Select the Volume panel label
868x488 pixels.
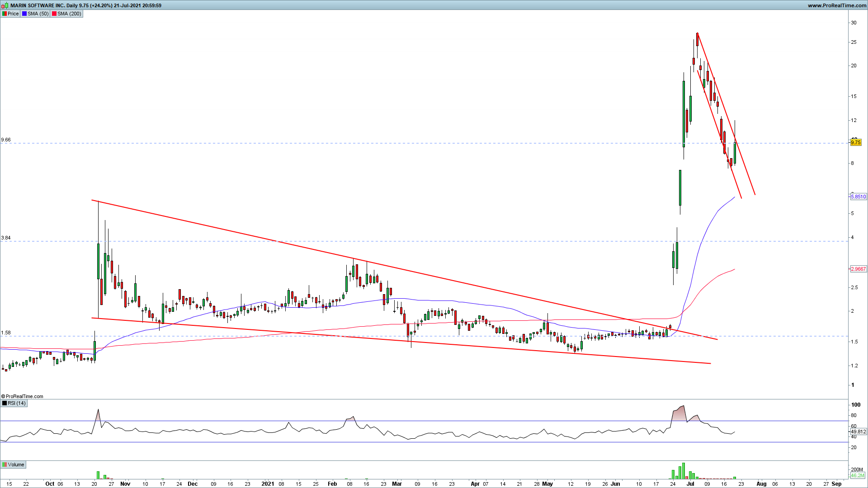(16, 465)
